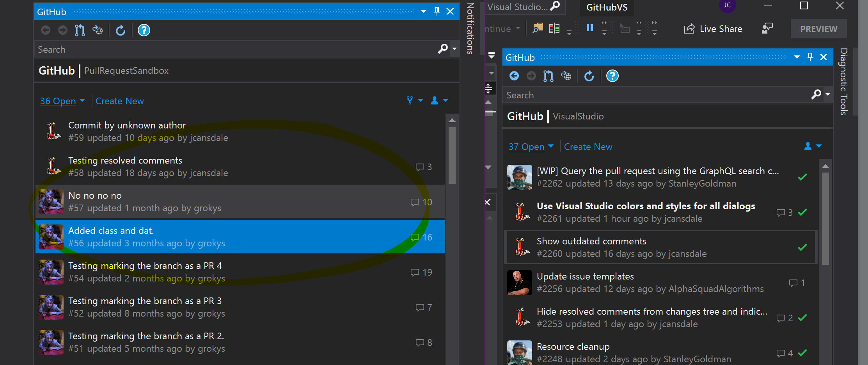
Task: Click the find in files folder toolbar icon
Action: coord(538,28)
